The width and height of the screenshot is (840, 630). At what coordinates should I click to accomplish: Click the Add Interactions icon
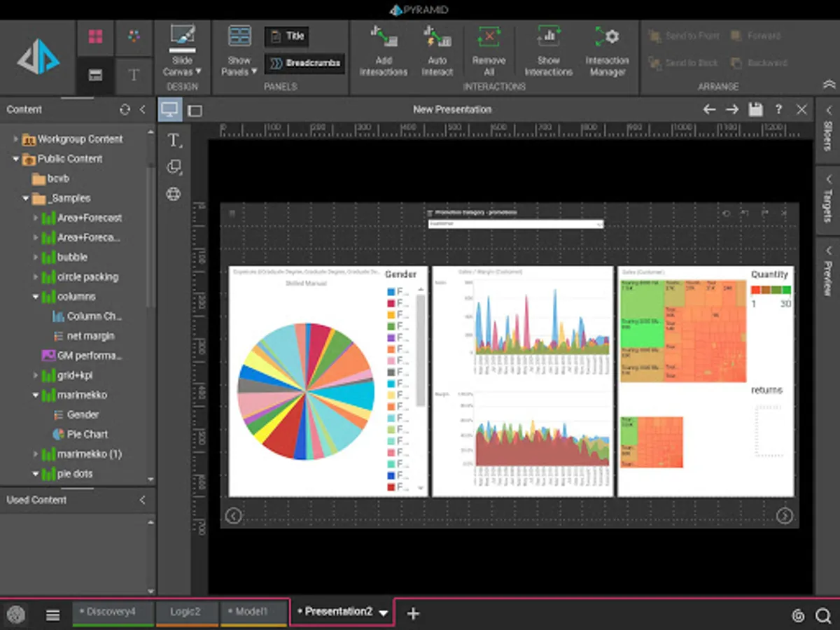(383, 38)
